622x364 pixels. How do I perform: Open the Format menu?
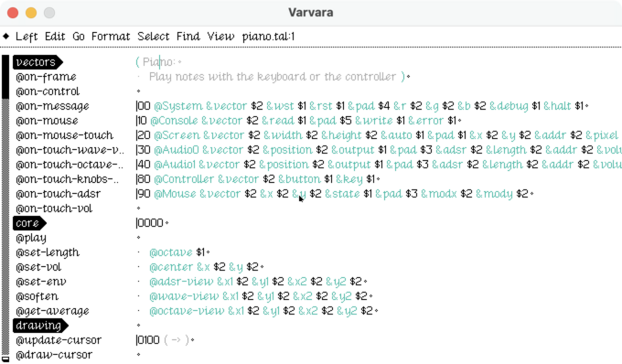point(111,37)
